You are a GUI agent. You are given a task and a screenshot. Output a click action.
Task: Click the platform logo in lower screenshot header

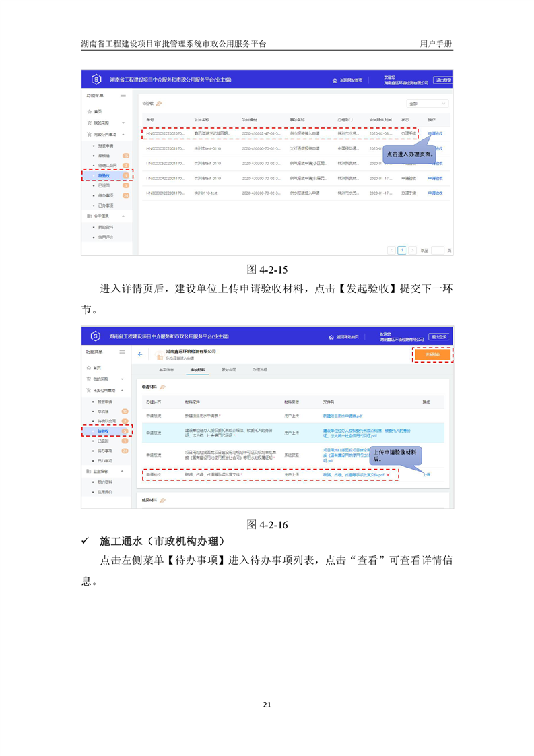pyautogui.click(x=96, y=336)
